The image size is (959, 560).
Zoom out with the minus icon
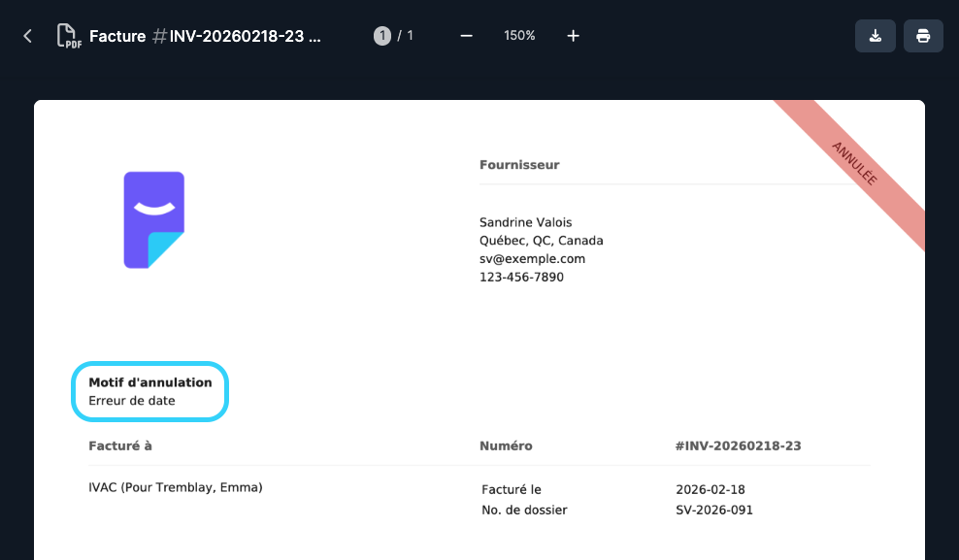[466, 36]
